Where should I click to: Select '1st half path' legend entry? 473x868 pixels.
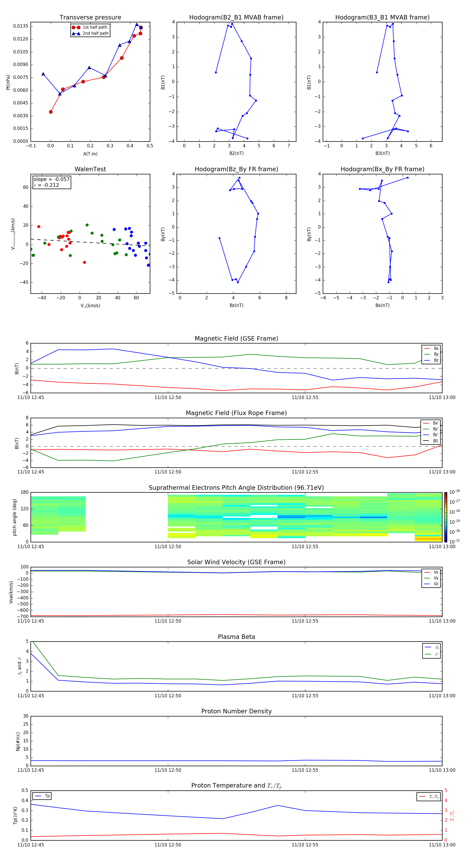click(90, 27)
